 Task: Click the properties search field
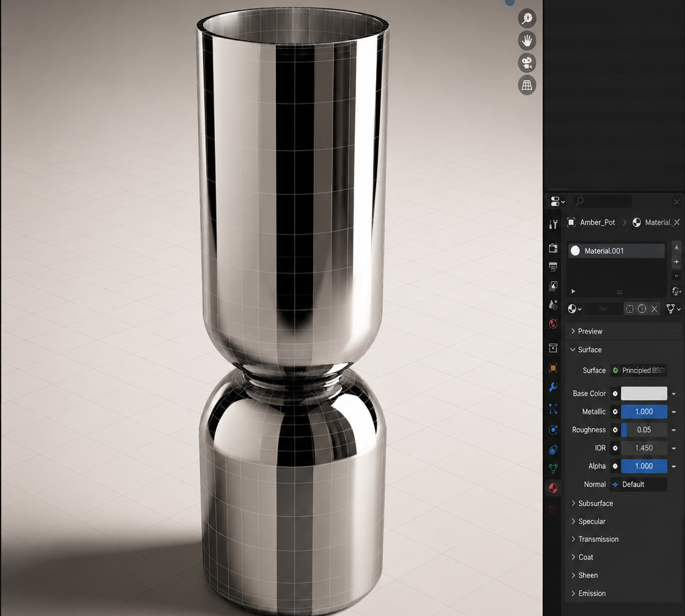tap(602, 201)
